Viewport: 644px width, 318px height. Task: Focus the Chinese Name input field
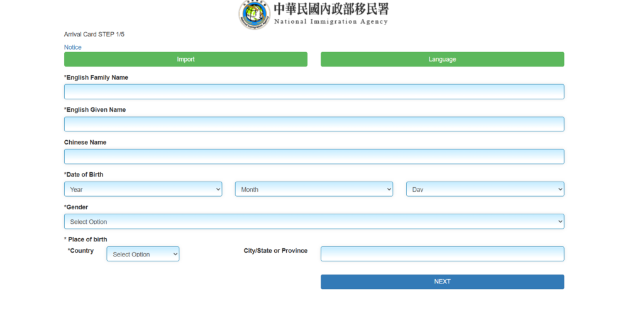pos(314,156)
